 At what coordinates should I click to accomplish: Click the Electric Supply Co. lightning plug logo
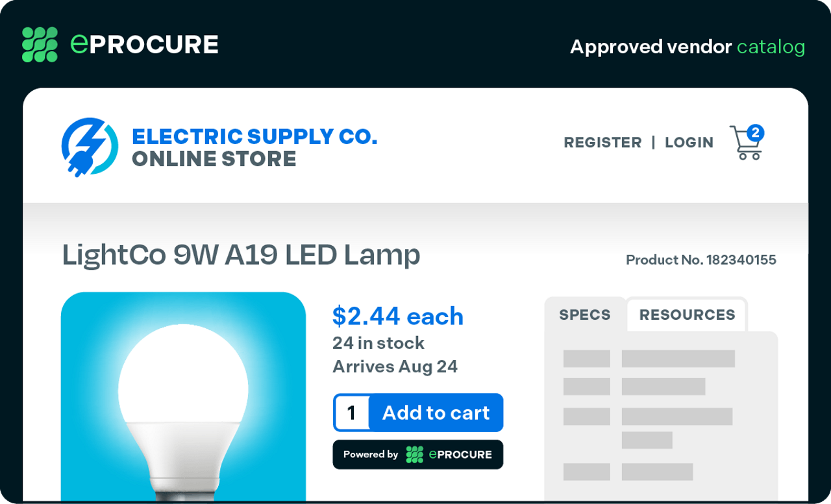coord(90,147)
